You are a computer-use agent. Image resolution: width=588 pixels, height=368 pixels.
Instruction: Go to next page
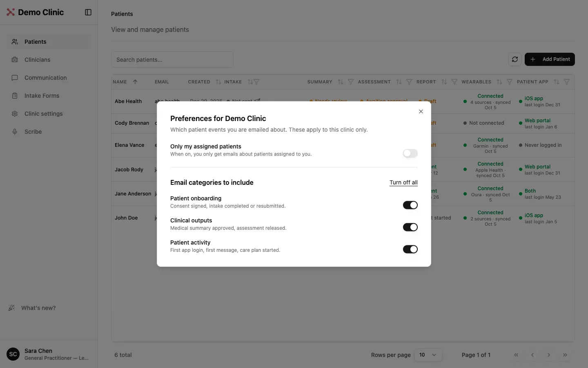coord(549,355)
